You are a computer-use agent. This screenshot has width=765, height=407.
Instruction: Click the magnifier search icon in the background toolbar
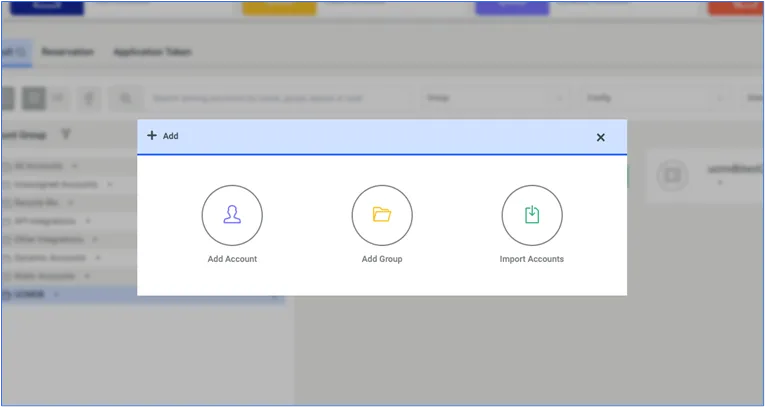pos(126,98)
